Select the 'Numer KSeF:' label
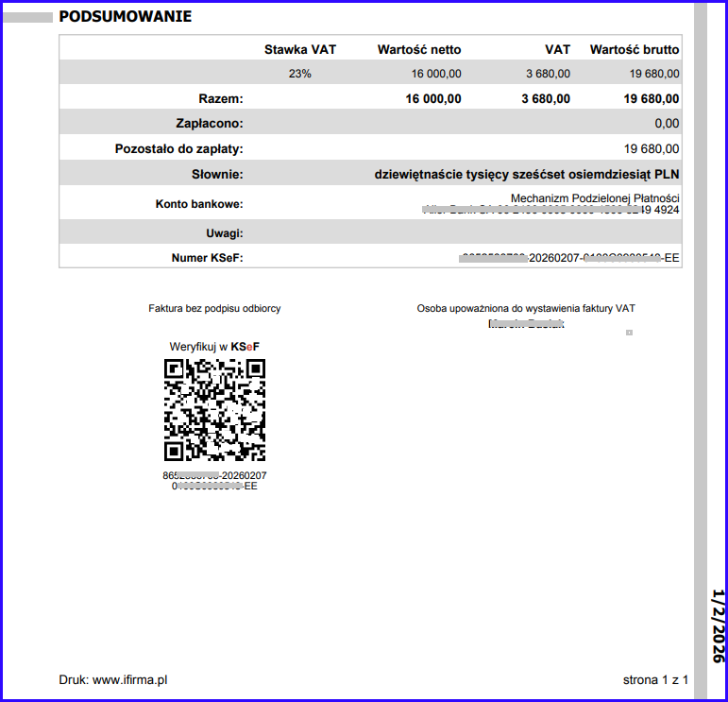728x702 pixels. coord(208,258)
